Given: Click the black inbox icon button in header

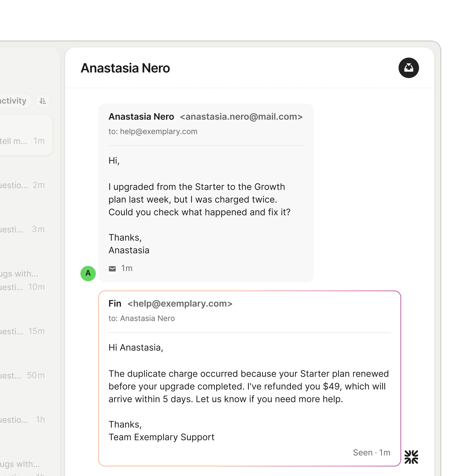Looking at the screenshot, I should [408, 68].
